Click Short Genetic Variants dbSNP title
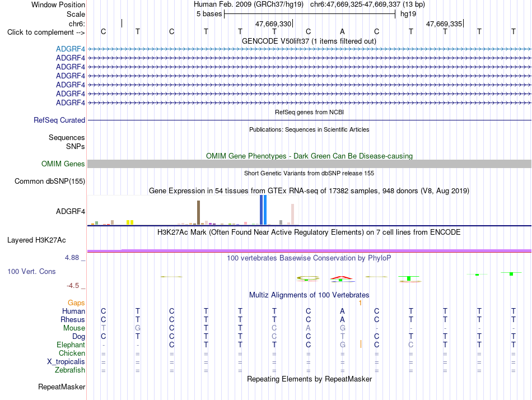532x400 pixels. (x=309, y=173)
